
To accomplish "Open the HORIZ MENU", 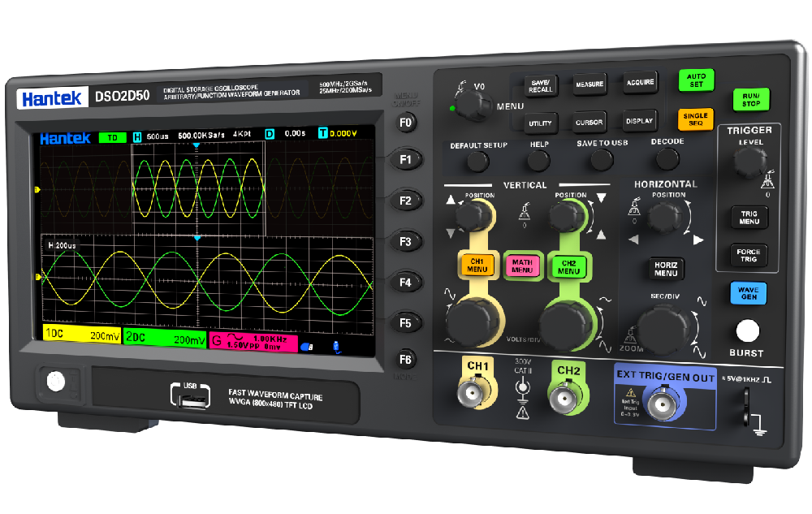I will [666, 269].
